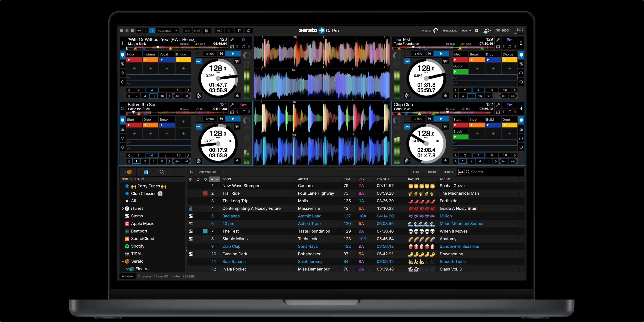Switch to 4-deck view

(152, 30)
